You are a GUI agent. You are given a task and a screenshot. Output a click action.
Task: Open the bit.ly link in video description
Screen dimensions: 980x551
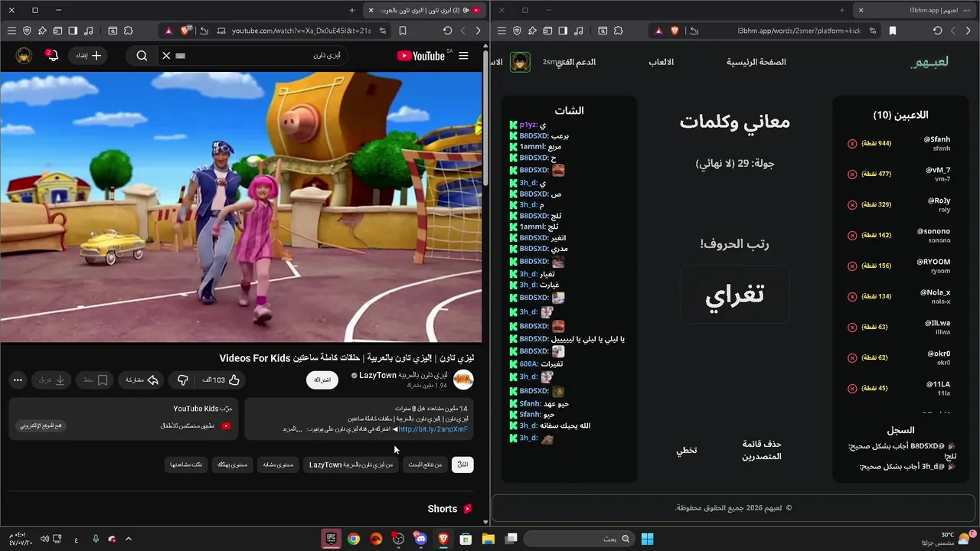(x=433, y=429)
